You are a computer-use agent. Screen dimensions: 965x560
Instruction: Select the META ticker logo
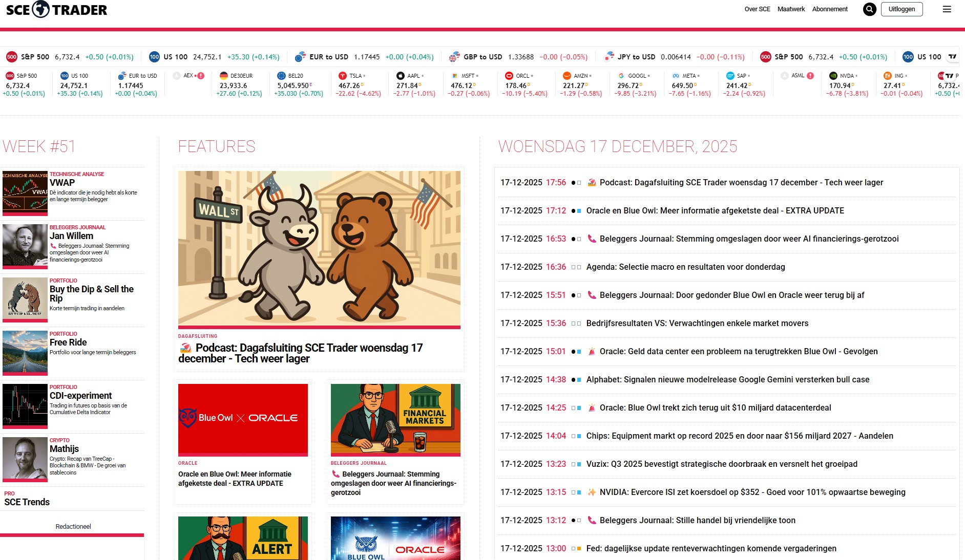click(676, 76)
